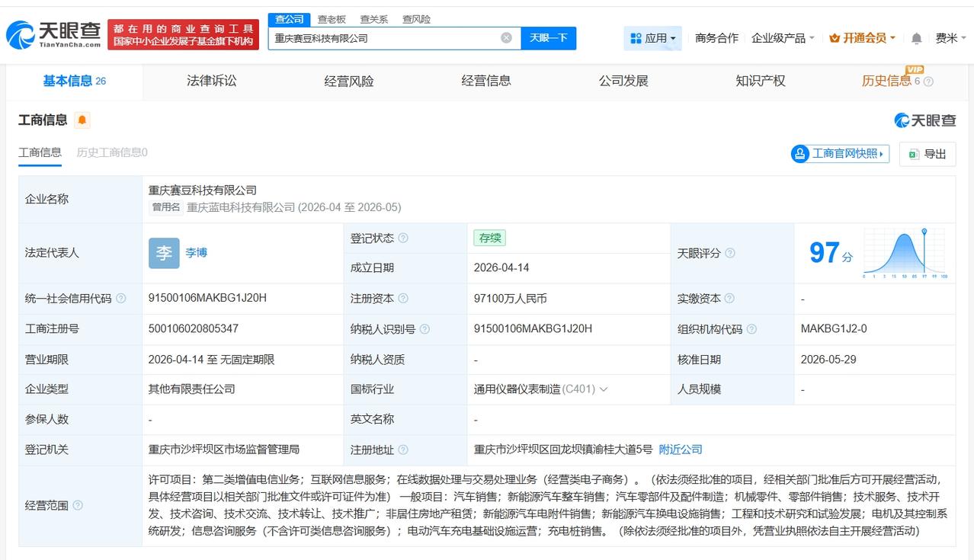Click the 附近公司 link
Viewport: 974px width, 560px height.
tap(681, 450)
